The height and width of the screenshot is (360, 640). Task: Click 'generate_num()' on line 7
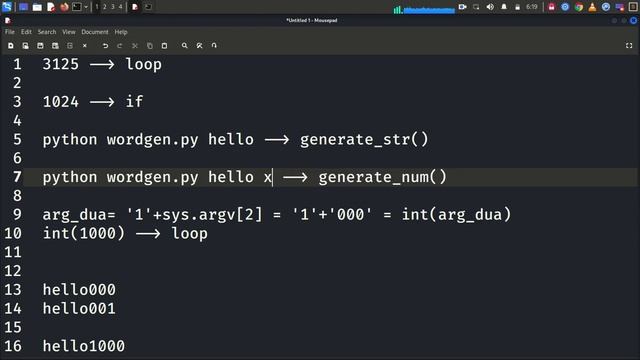pyautogui.click(x=382, y=177)
